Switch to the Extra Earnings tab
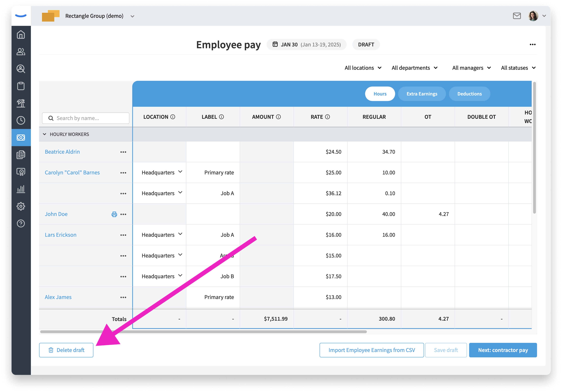 coord(421,94)
